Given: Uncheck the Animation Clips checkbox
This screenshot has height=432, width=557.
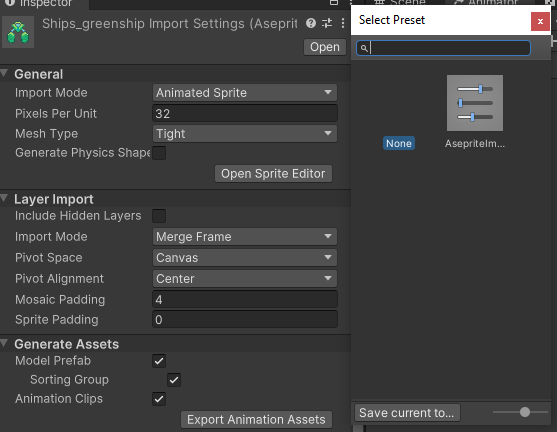Looking at the screenshot, I should (159, 399).
